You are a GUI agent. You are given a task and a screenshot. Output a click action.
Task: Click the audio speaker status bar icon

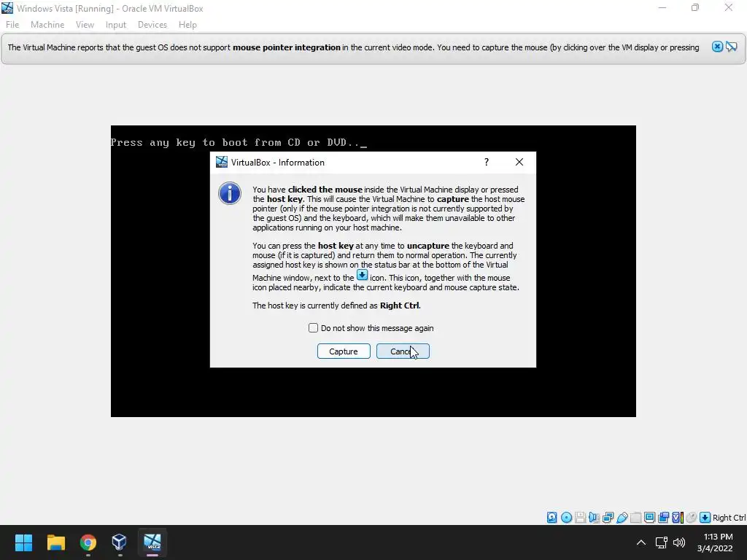pos(594,517)
